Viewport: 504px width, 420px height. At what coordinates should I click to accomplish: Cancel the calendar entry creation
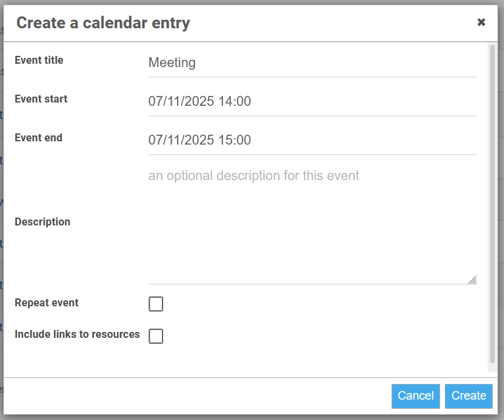click(x=416, y=396)
